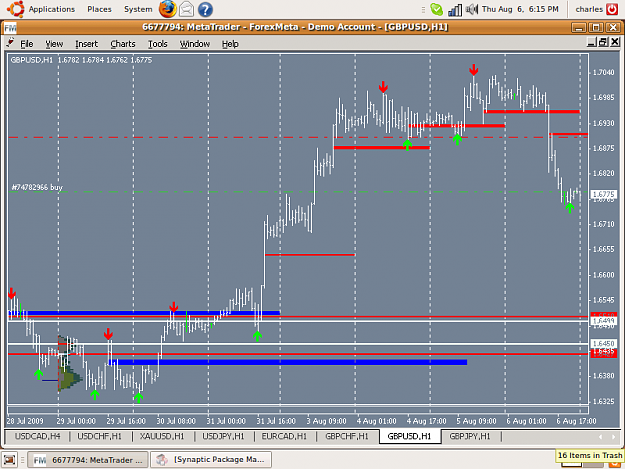Switch to the XAUUSD,H1 chart tab
Screen dimensions: 625x469
[x=162, y=436]
